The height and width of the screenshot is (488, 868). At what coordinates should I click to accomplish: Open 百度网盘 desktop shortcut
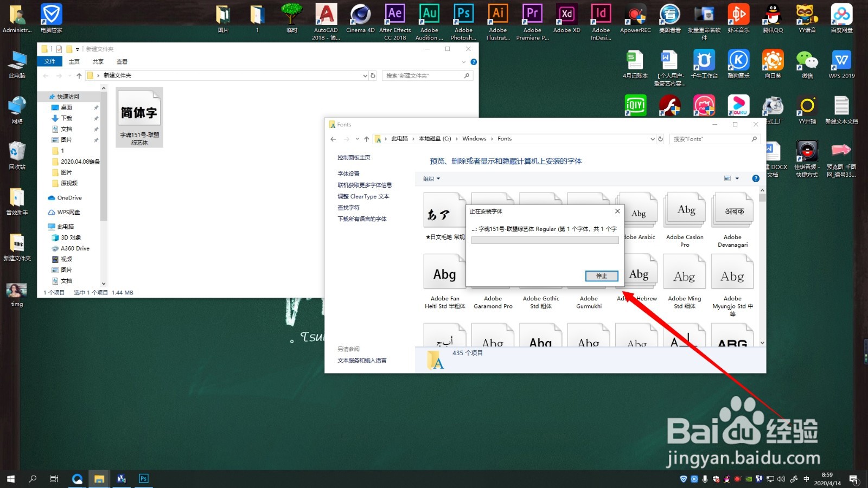[x=841, y=19]
